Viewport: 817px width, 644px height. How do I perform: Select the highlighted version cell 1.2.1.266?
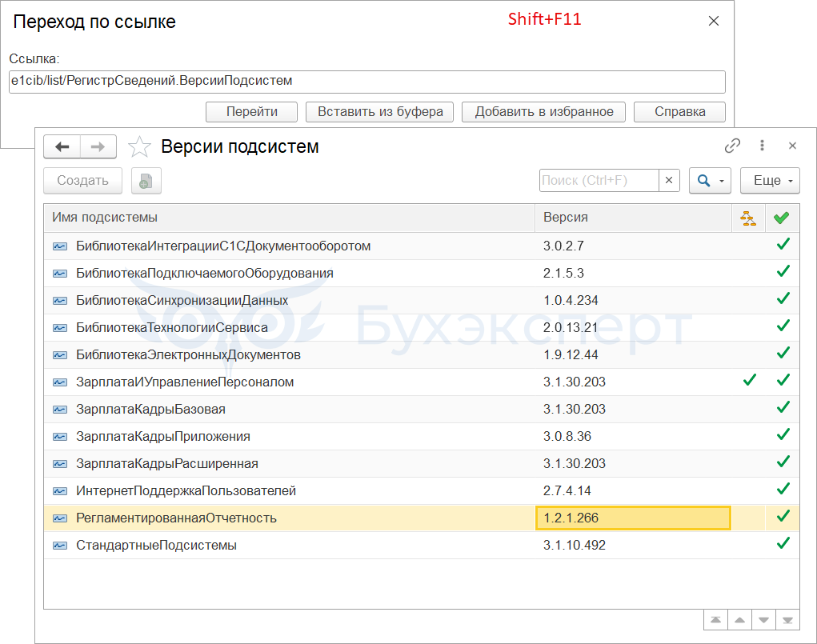(633, 518)
